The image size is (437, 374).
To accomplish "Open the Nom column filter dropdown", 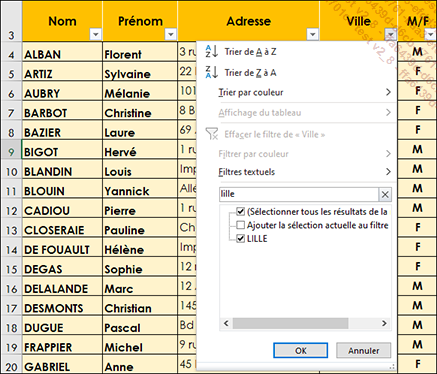I will click(96, 34).
